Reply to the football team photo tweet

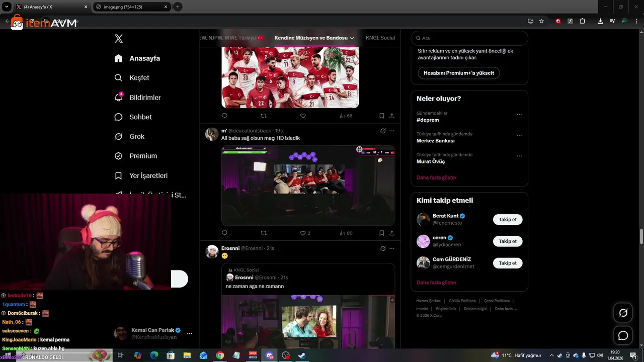[224, 116]
